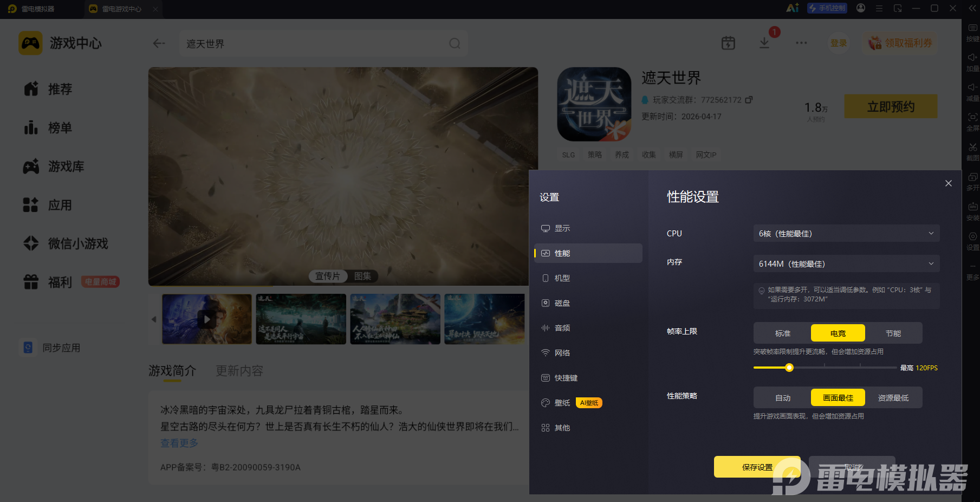Open the 显示 settings category

point(588,228)
